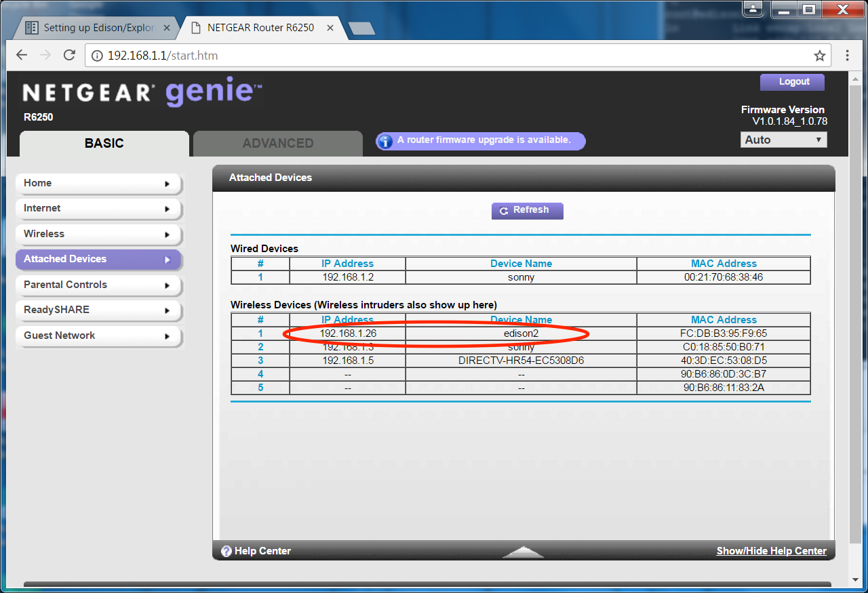The width and height of the screenshot is (868, 593).
Task: Open the BASIC tab
Action: click(x=104, y=143)
